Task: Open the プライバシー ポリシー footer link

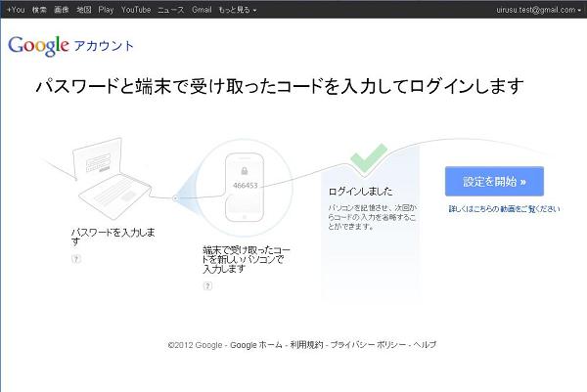Action: (368, 345)
